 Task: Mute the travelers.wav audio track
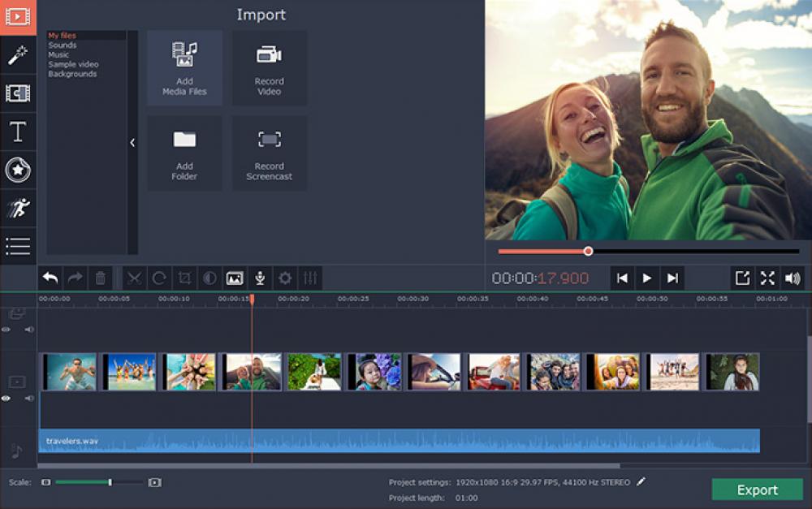point(28,398)
